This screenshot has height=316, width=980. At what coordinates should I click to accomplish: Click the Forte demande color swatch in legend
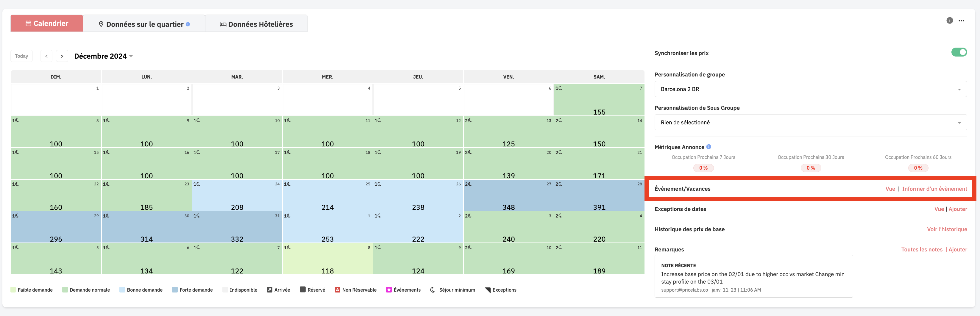click(x=175, y=290)
